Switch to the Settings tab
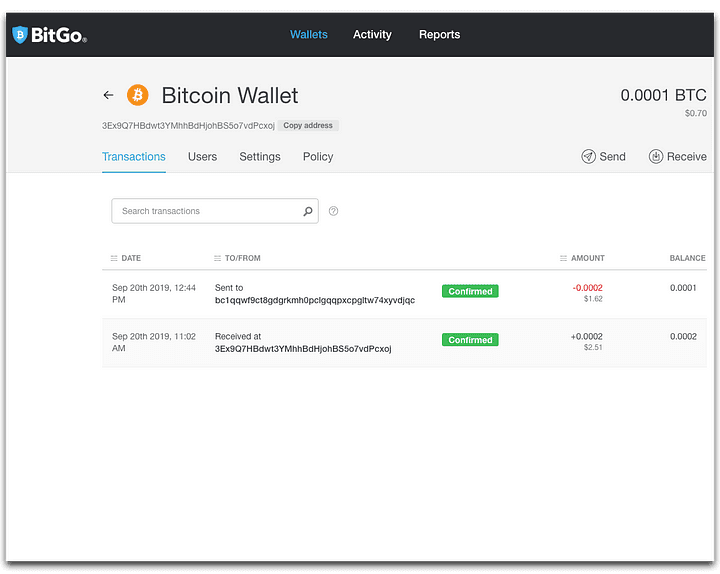 point(259,157)
